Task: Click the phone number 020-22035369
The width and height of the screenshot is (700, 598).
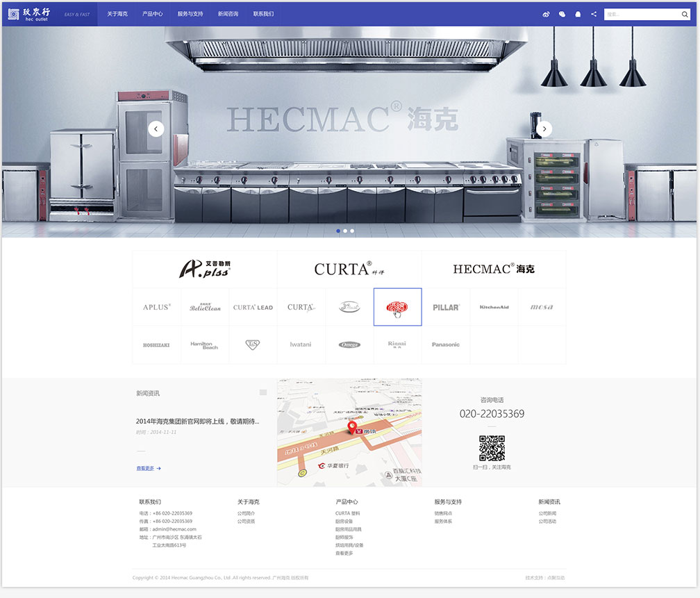Action: (492, 413)
